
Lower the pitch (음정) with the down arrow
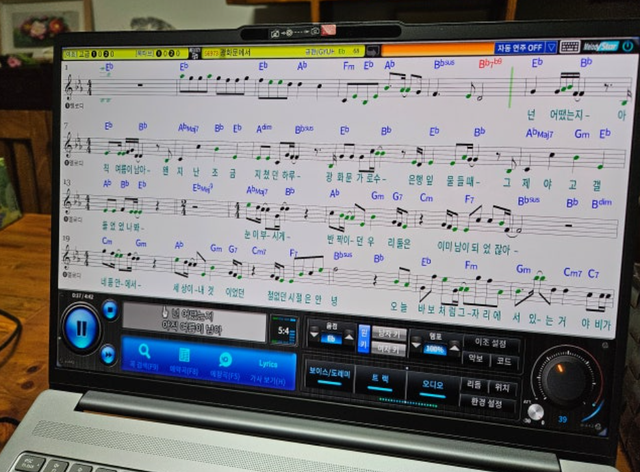click(x=314, y=332)
